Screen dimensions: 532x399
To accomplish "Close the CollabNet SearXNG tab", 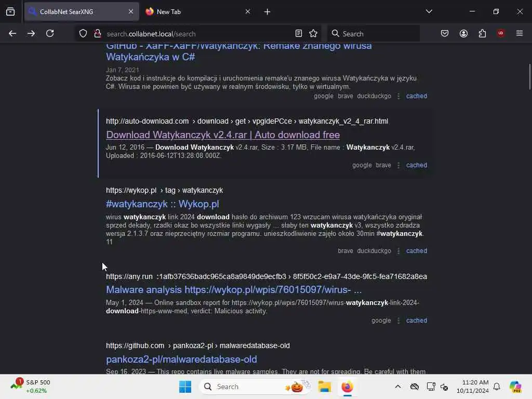I will click(131, 11).
